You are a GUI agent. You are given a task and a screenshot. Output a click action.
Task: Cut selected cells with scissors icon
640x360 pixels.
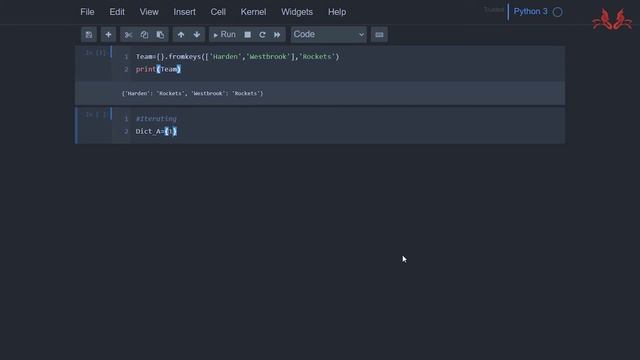(x=128, y=35)
